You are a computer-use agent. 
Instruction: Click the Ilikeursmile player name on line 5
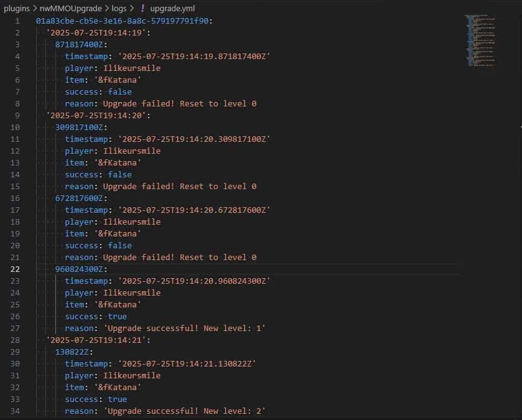(x=131, y=68)
